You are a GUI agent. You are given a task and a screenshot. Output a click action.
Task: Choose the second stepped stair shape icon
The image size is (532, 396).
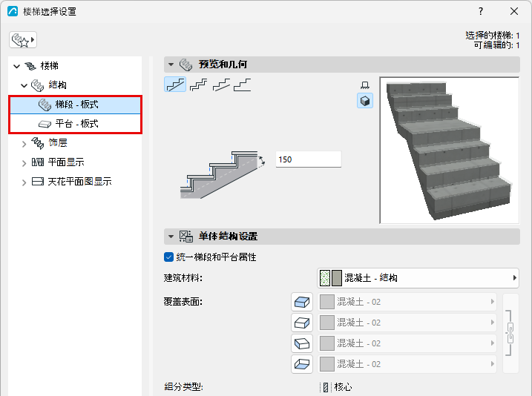[x=199, y=85]
